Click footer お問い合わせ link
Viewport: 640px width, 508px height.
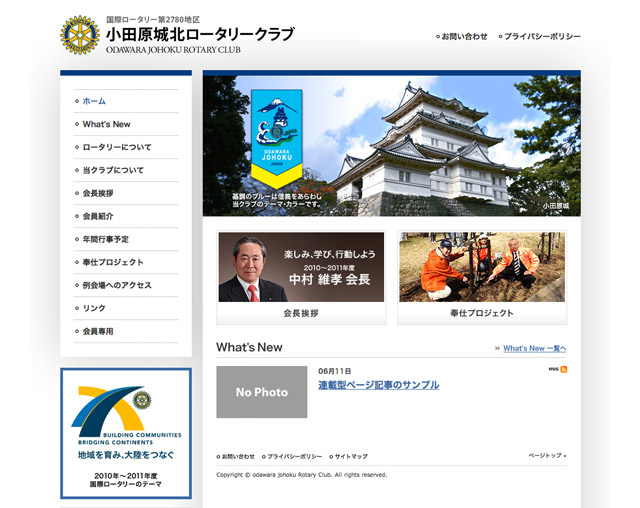pyautogui.click(x=238, y=456)
